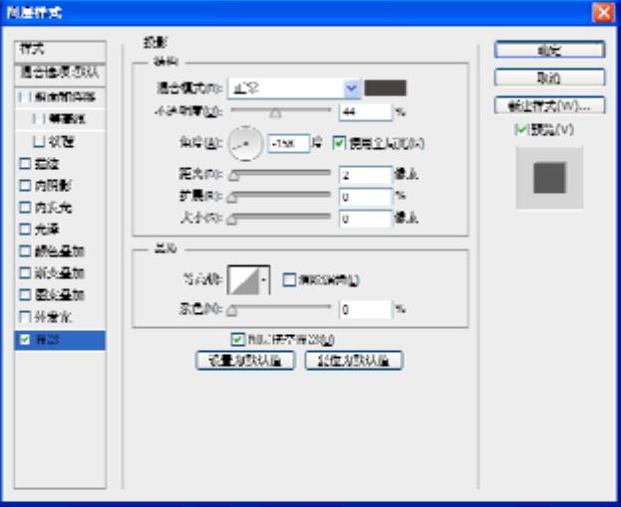621x507 pixels.
Task: Enable the Inner Shadow (内阴影) checkbox
Action: click(x=25, y=185)
